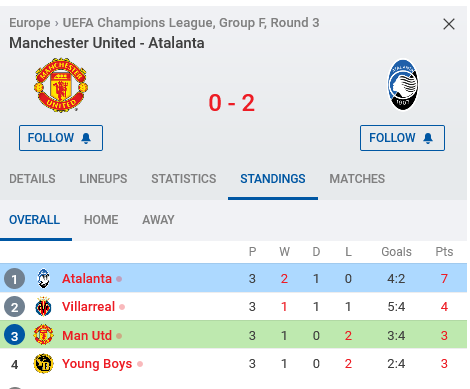Viewport: 470px width, 389px height.
Task: Show Away standings
Action: coord(158,220)
